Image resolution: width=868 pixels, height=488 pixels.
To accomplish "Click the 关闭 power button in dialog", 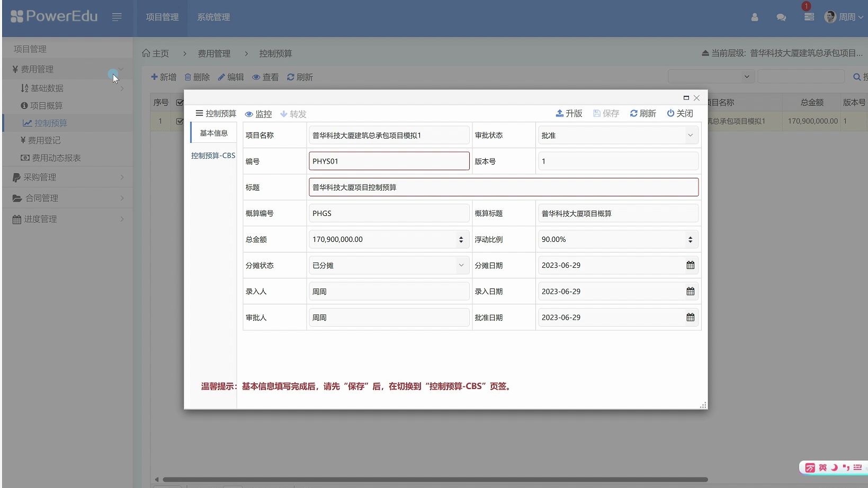I will click(680, 113).
